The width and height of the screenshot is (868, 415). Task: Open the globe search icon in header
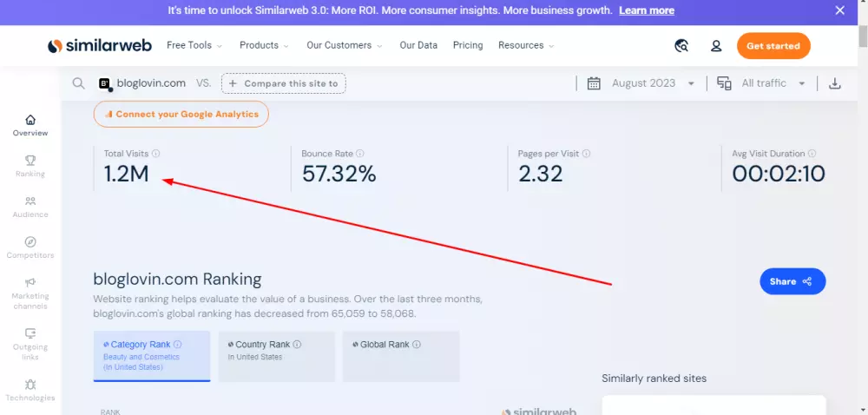click(681, 46)
